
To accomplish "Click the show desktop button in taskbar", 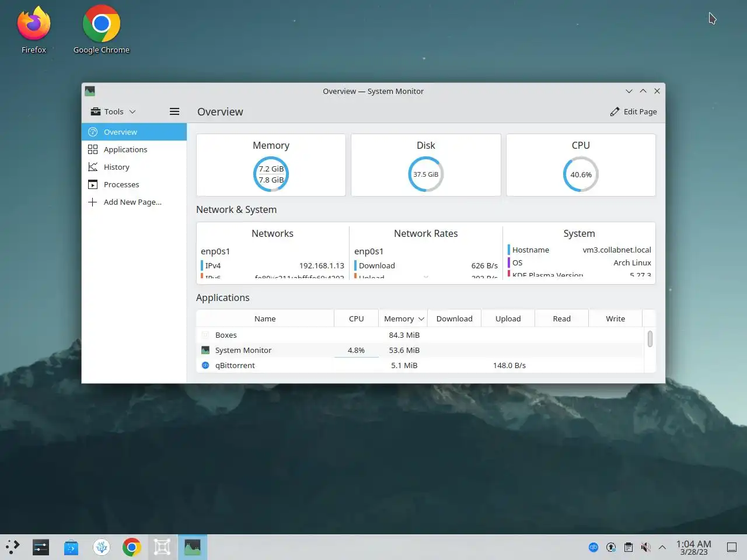I will tap(731, 547).
